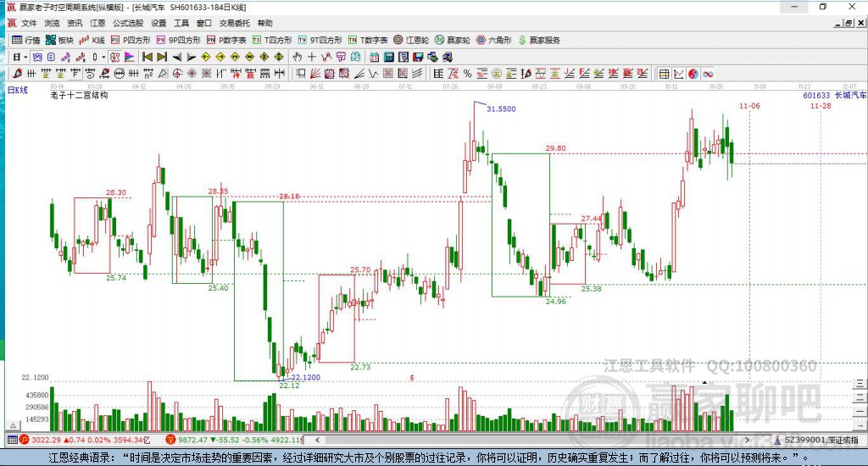
Task: Click the yin-yang taiji icon
Action: click(693, 74)
